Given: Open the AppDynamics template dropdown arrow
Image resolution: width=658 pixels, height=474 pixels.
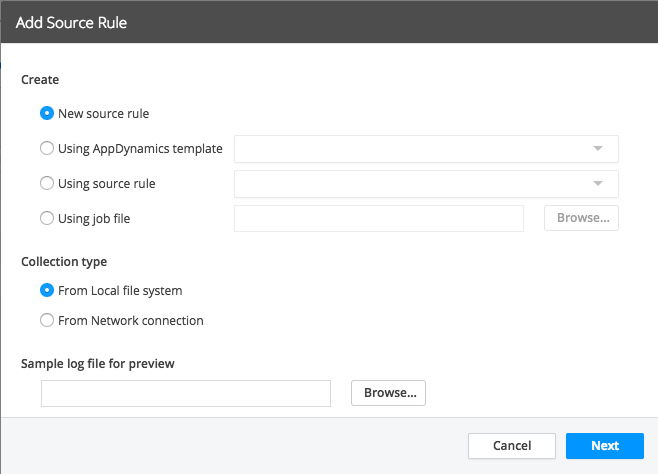Looking at the screenshot, I should coord(598,148).
